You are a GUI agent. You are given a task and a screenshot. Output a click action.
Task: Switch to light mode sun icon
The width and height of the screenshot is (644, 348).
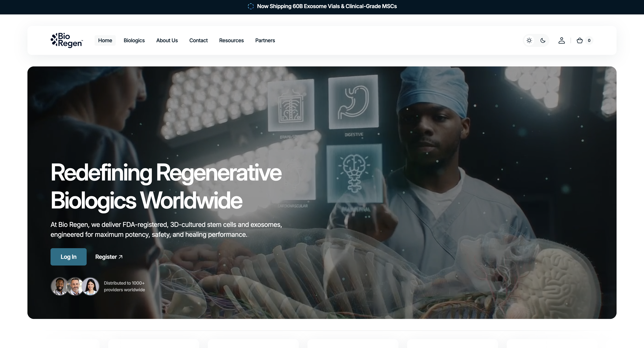pos(529,40)
